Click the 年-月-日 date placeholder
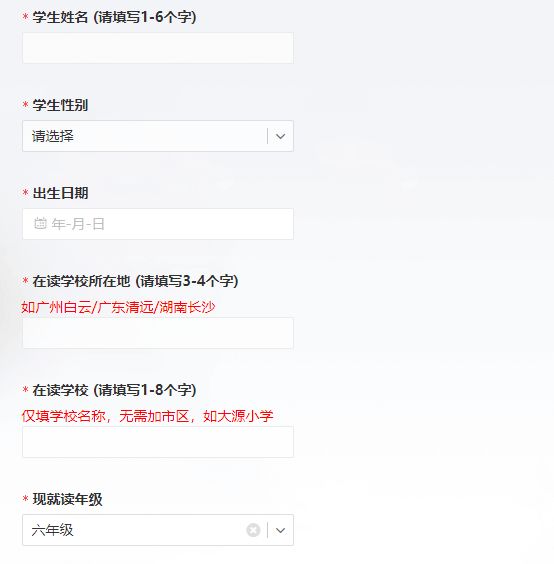The image size is (554, 564). click(x=78, y=224)
